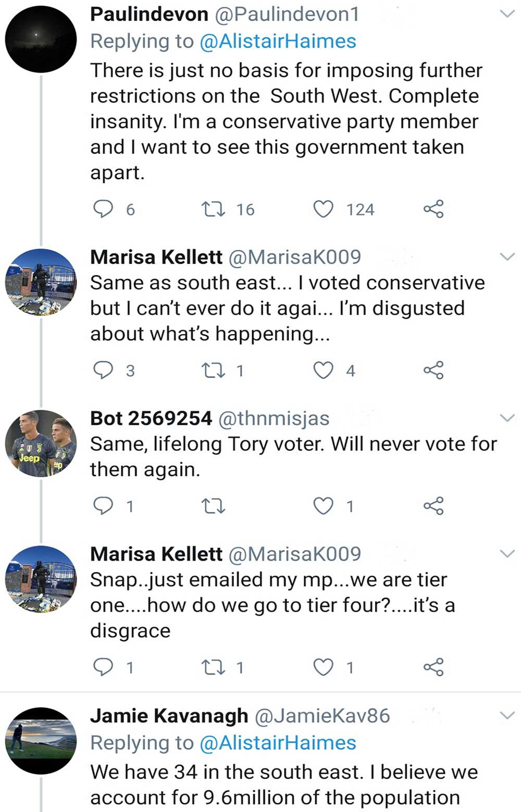Viewport: 521px width, 812px height.
Task: Reply to Marisa Kellett's 'Snap' tweet
Action: click(x=103, y=667)
